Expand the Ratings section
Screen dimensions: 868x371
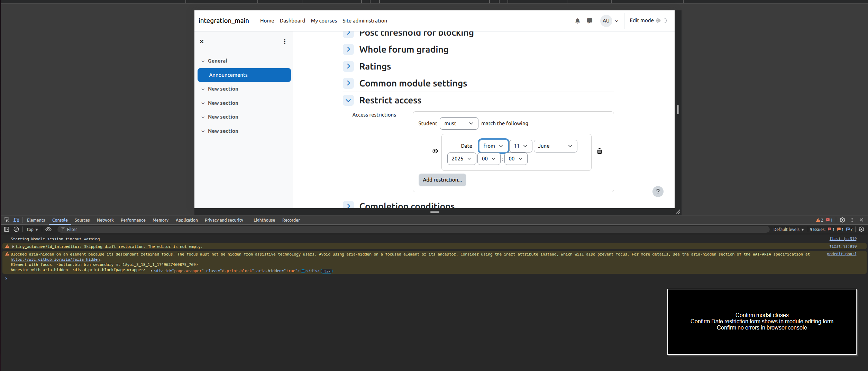pos(348,66)
